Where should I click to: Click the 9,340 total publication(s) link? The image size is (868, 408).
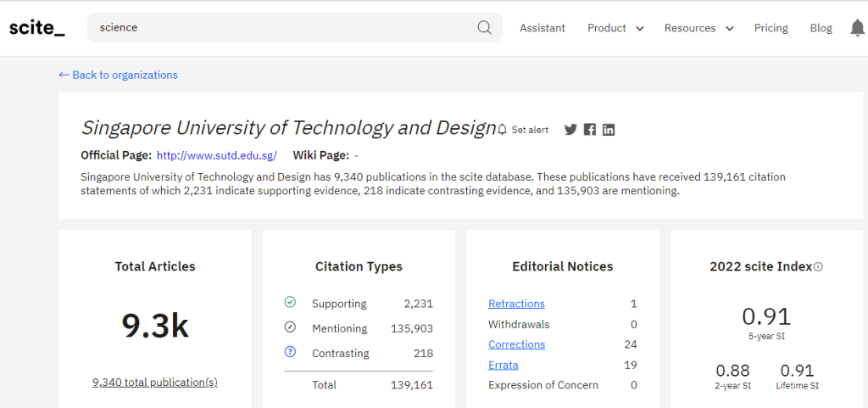pos(155,382)
